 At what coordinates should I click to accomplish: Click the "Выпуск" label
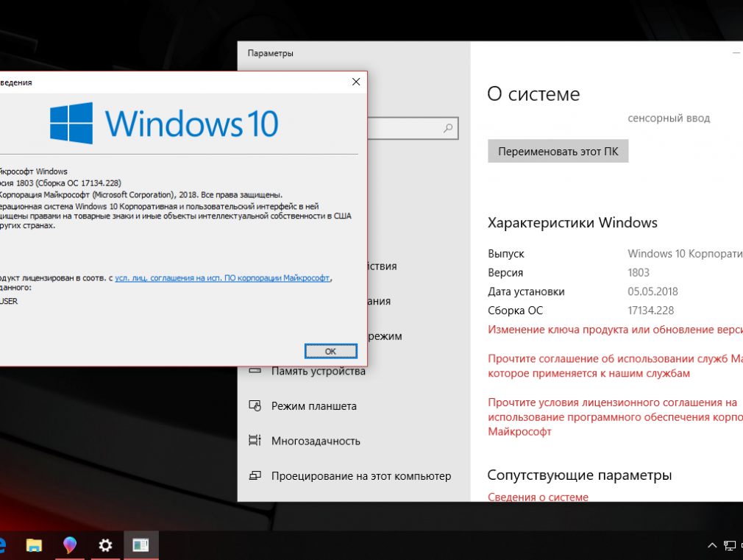505,254
